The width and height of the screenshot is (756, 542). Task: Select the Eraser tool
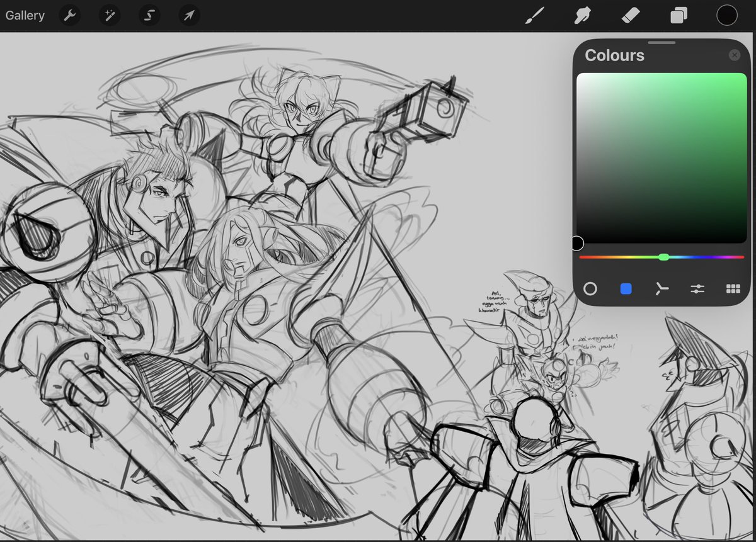[x=631, y=16]
